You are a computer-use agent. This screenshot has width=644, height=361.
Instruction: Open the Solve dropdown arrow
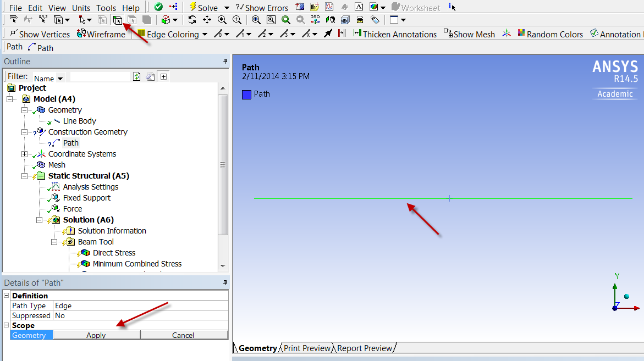(x=227, y=8)
